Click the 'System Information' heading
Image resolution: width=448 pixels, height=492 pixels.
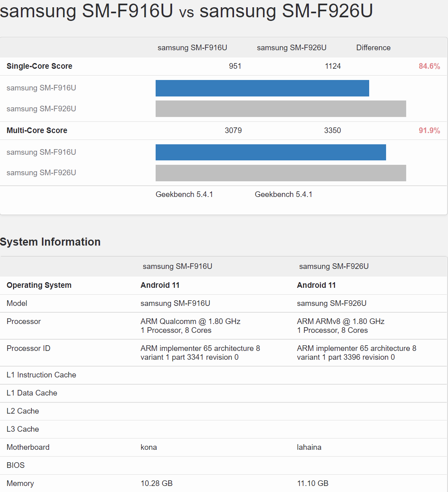point(50,242)
